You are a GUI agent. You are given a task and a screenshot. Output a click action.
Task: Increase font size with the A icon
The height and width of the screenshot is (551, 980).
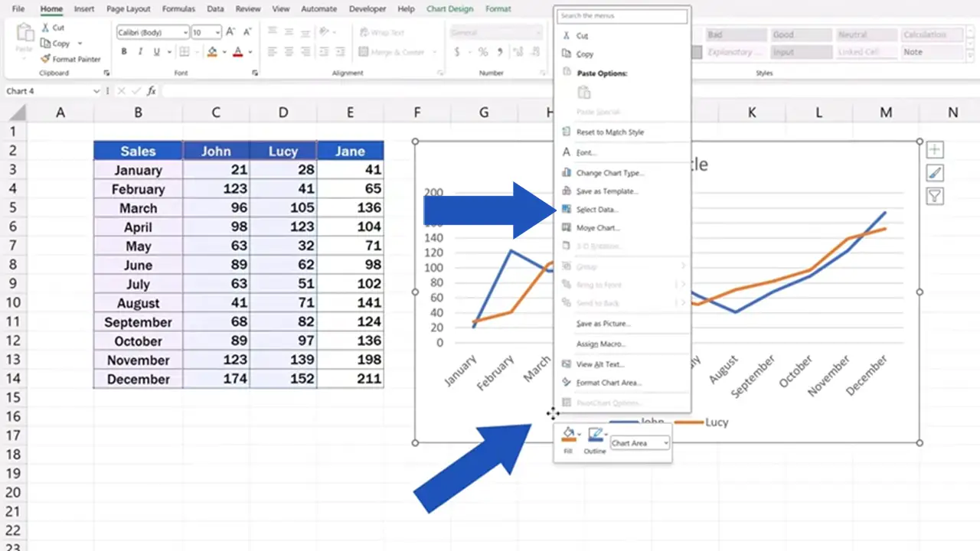click(229, 32)
